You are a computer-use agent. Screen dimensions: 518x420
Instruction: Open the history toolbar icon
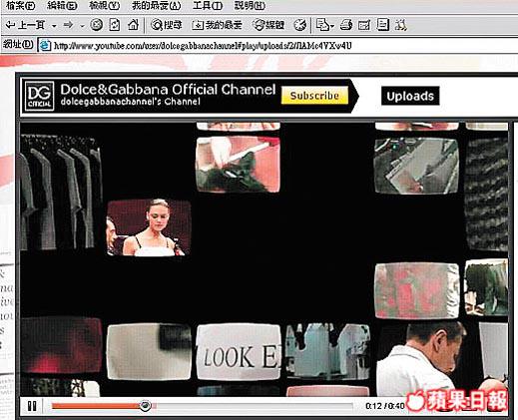(x=299, y=25)
